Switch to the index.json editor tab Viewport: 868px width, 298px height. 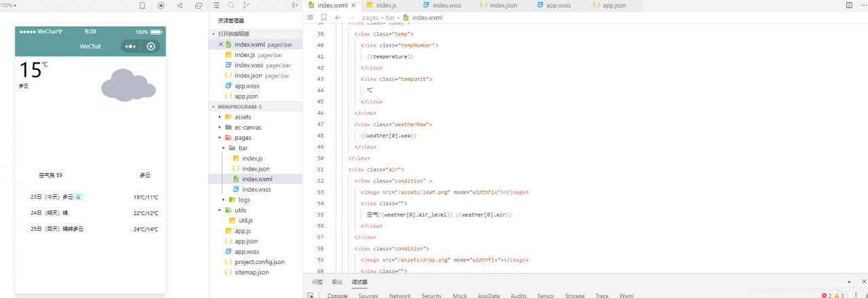point(503,5)
